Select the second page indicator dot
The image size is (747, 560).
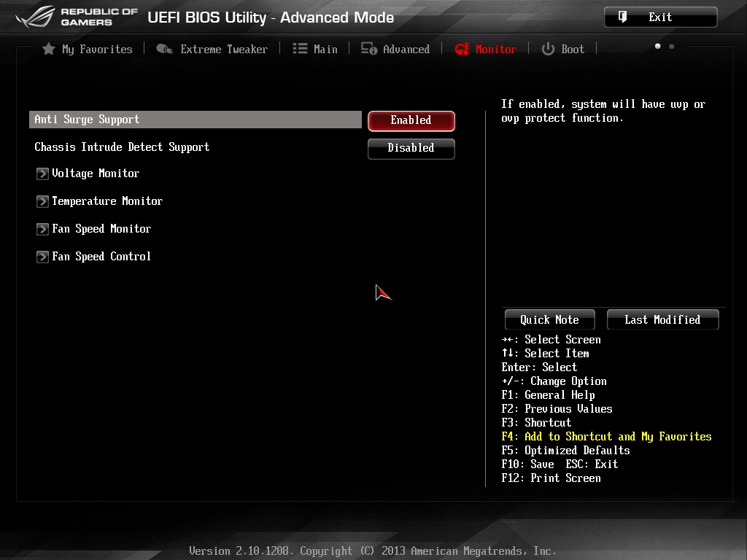pyautogui.click(x=672, y=46)
